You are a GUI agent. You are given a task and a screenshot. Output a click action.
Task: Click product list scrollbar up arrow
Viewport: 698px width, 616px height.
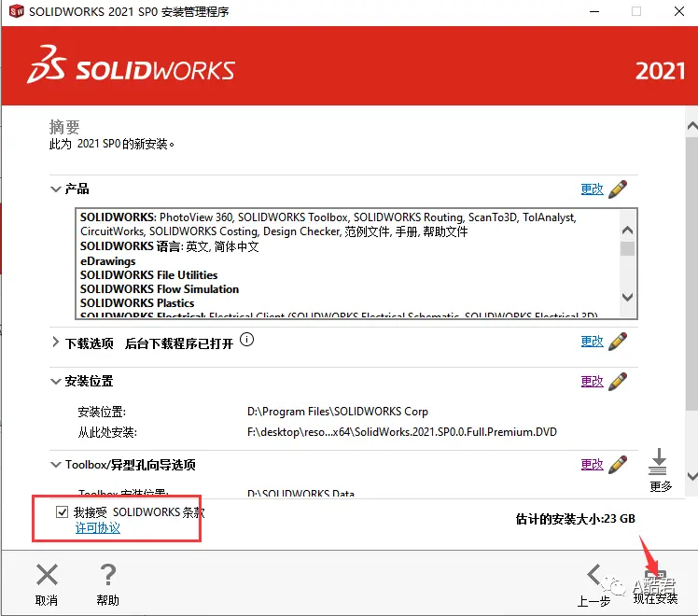coord(627,231)
